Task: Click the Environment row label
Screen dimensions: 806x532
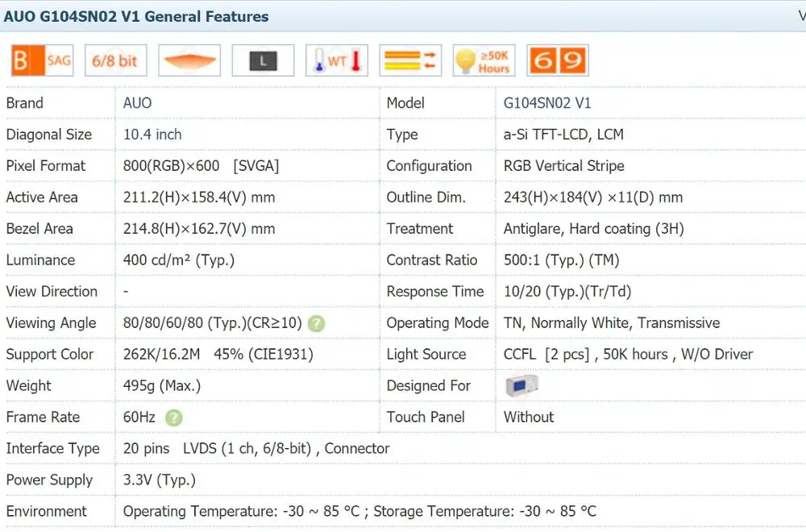Action: (46, 511)
